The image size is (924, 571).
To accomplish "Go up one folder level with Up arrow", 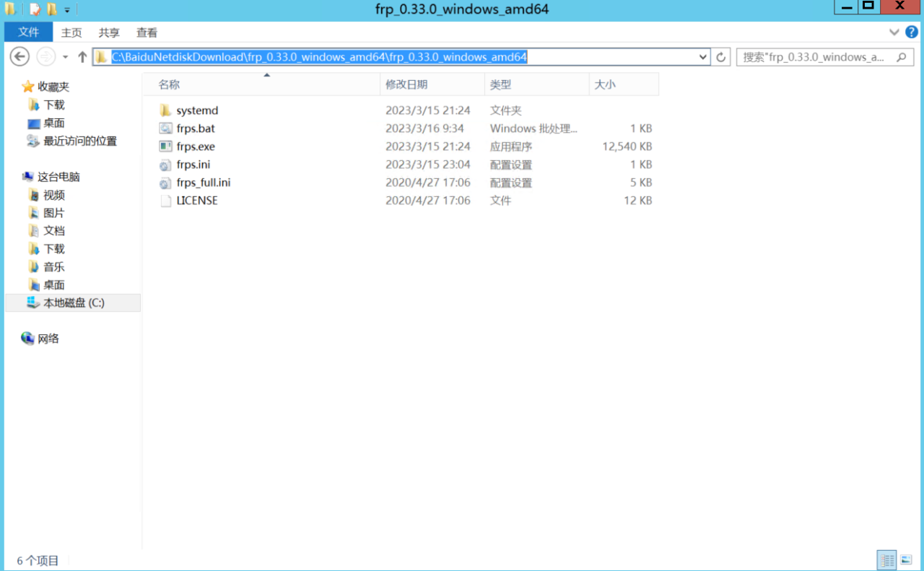I will 82,57.
